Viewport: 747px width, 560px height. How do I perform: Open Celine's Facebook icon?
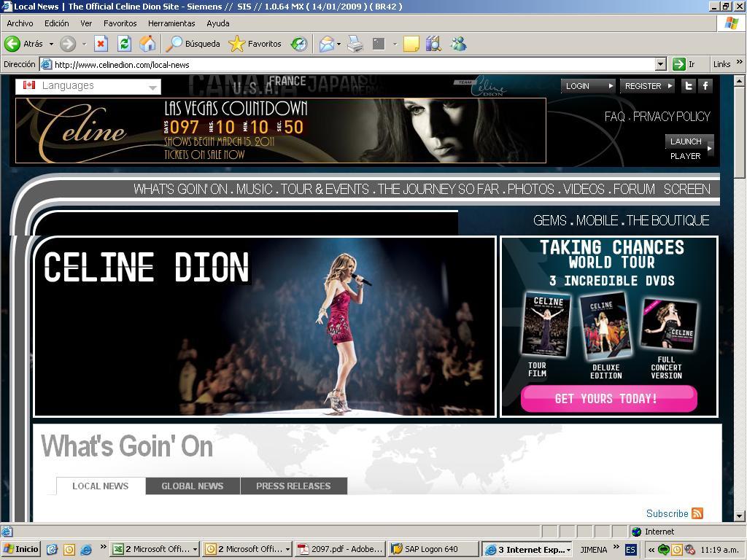pyautogui.click(x=705, y=86)
